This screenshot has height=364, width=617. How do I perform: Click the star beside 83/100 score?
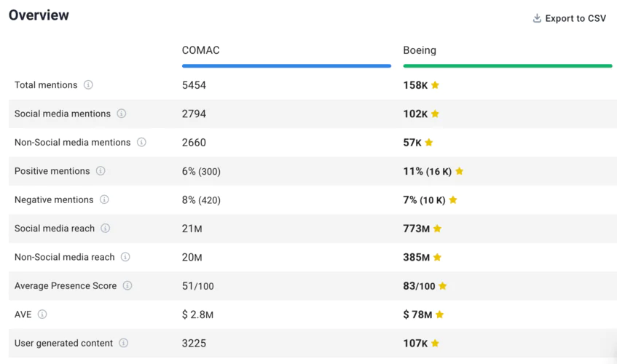click(443, 286)
